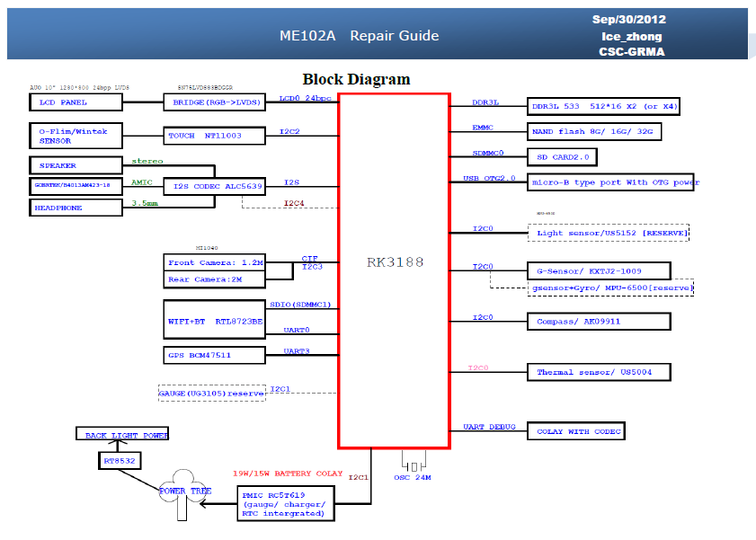Select the 'CIF' camera interface label

coord(309,259)
